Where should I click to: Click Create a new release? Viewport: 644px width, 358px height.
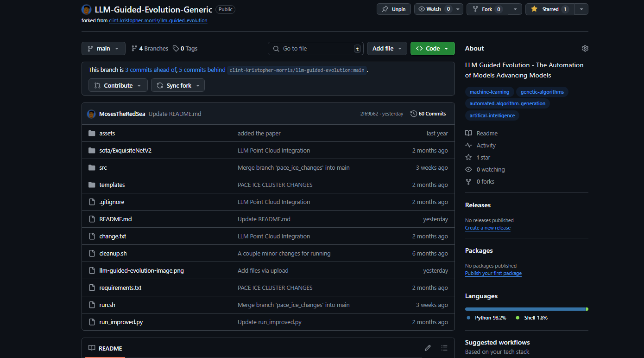point(488,228)
